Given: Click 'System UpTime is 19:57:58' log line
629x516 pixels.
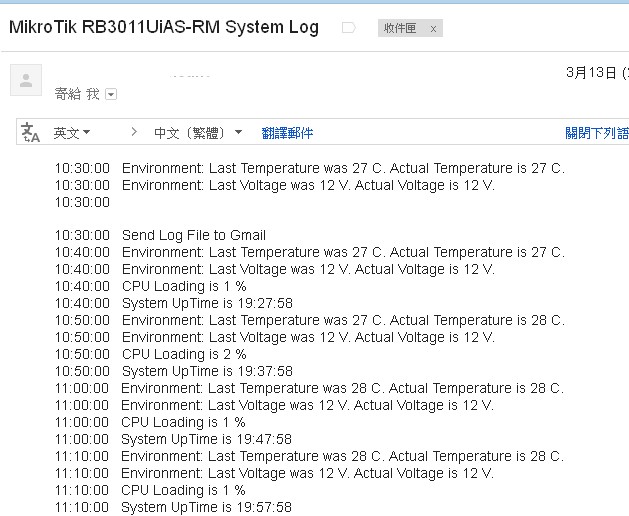Looking at the screenshot, I should 206,507.
